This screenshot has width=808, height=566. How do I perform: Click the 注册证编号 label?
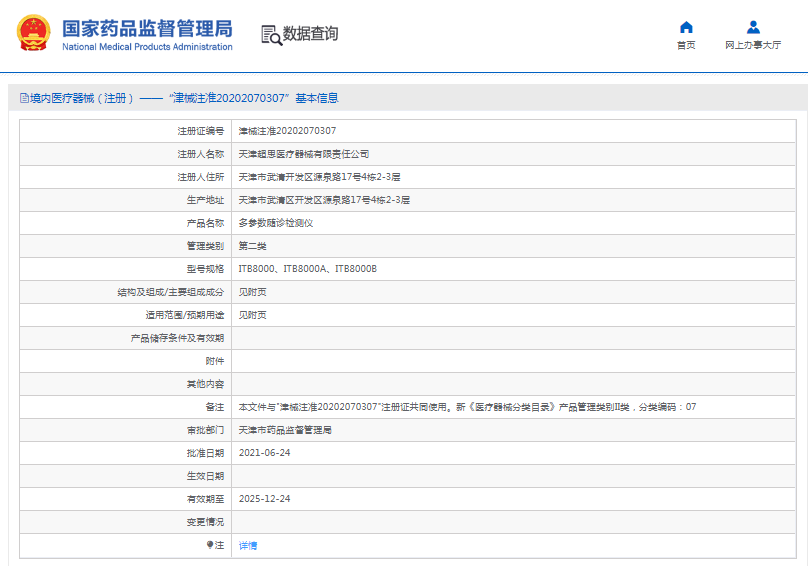(x=201, y=131)
